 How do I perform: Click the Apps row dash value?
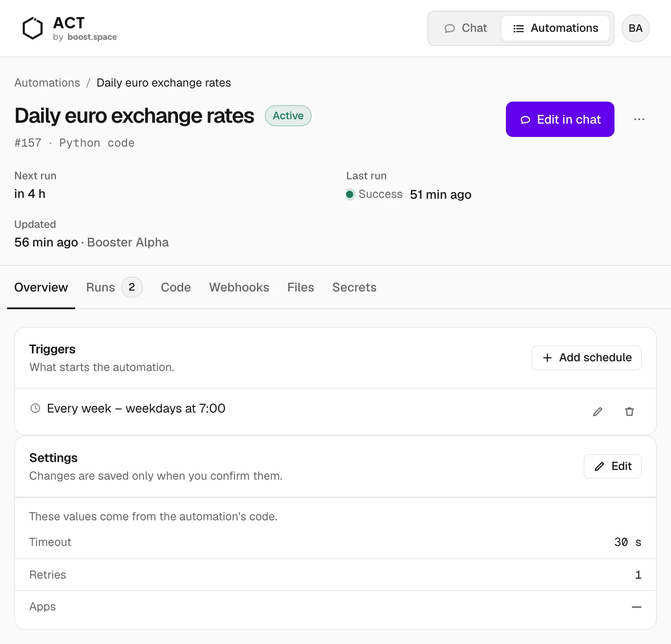point(637,607)
